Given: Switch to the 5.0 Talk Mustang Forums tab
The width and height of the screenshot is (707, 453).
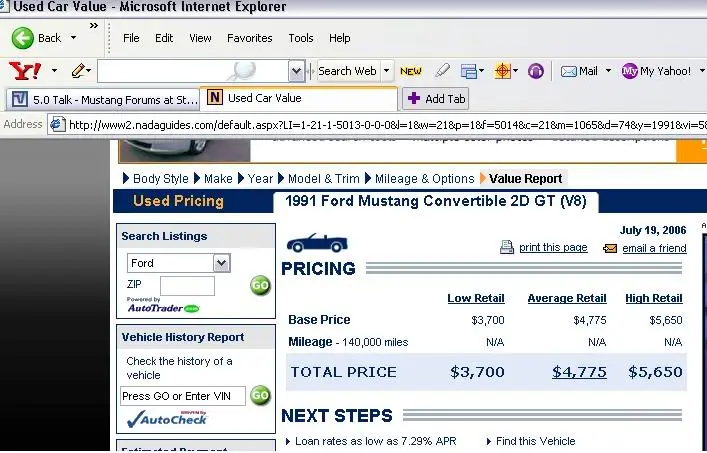Looking at the screenshot, I should pyautogui.click(x=103, y=100).
